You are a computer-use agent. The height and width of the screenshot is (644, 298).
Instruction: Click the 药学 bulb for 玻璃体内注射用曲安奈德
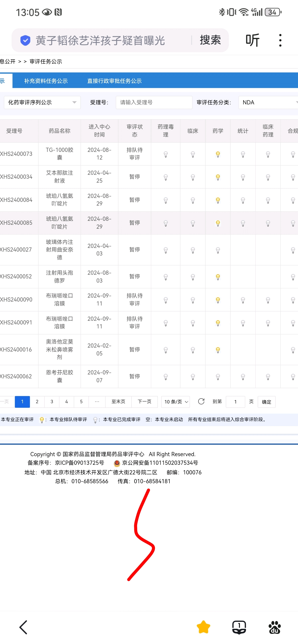[x=218, y=250]
